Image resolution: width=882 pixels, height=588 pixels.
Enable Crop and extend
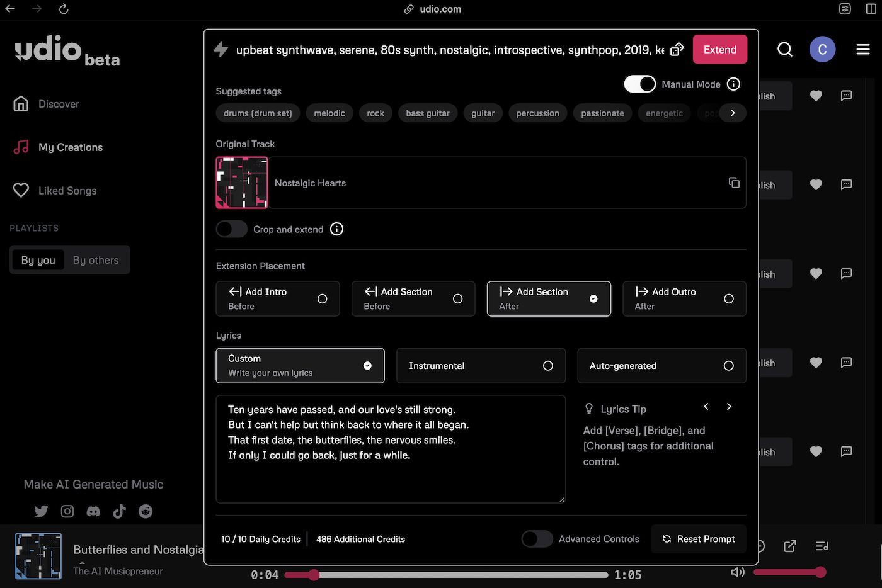coord(231,229)
